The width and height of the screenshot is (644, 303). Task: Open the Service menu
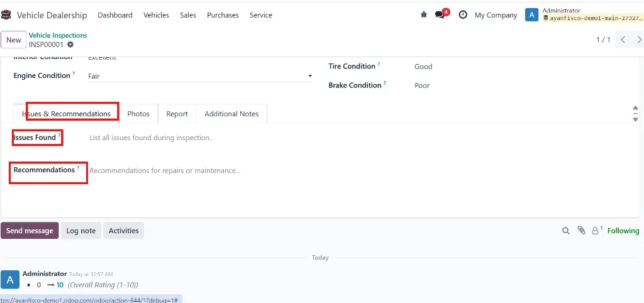(x=261, y=15)
